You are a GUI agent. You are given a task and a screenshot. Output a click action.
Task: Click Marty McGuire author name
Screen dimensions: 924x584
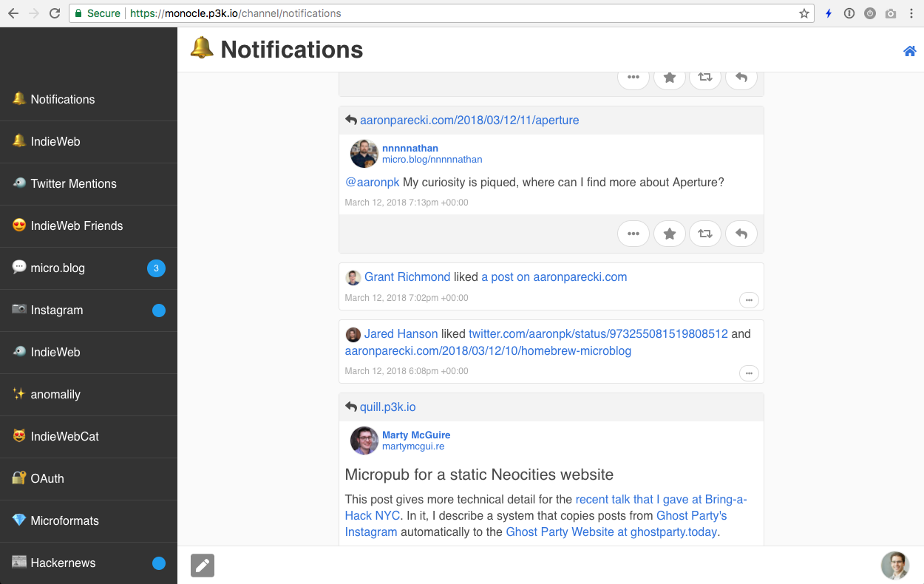point(416,435)
